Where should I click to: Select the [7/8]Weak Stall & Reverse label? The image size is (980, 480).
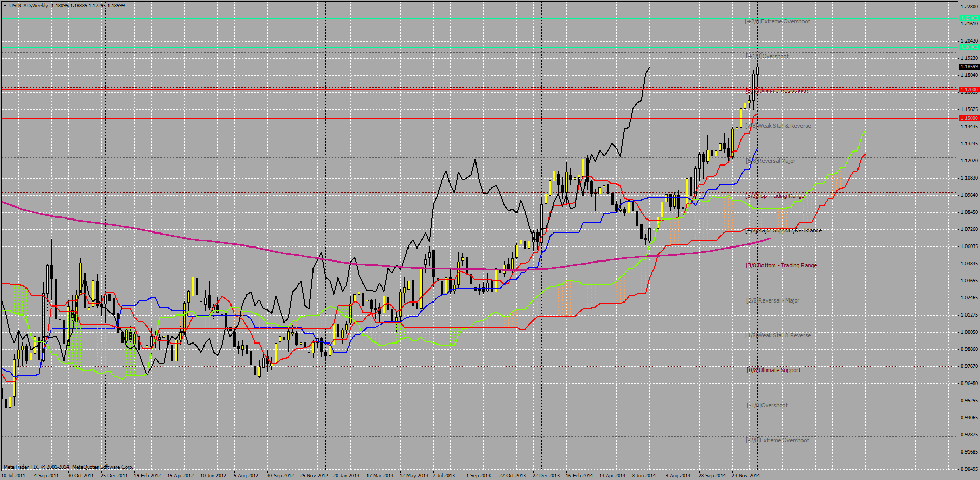(778, 126)
